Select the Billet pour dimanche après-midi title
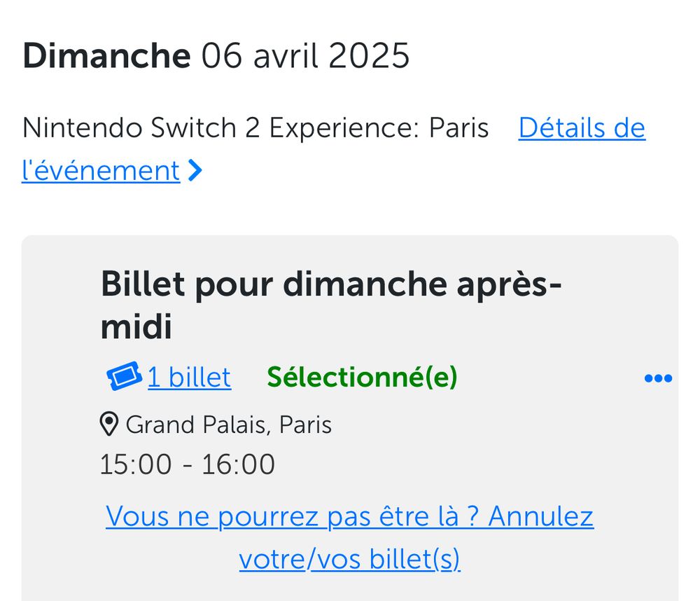The image size is (700, 601). (330, 284)
